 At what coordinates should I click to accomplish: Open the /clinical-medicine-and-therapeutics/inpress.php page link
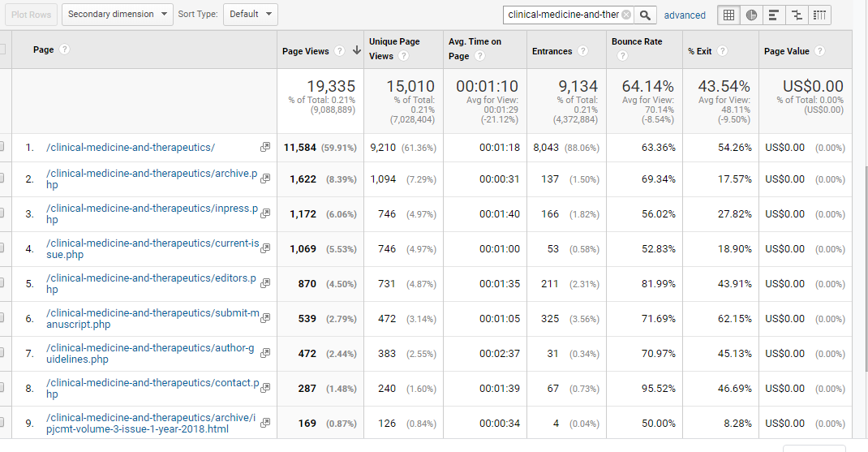[x=152, y=213]
